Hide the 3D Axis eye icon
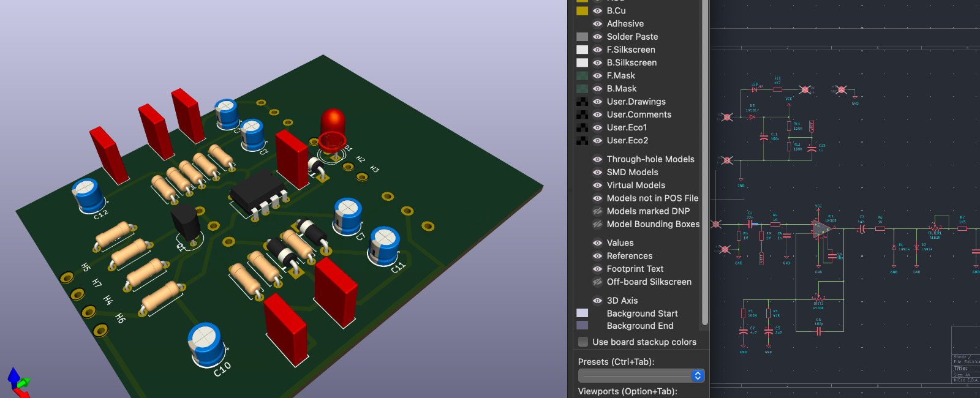This screenshot has width=980, height=398. 597,301
